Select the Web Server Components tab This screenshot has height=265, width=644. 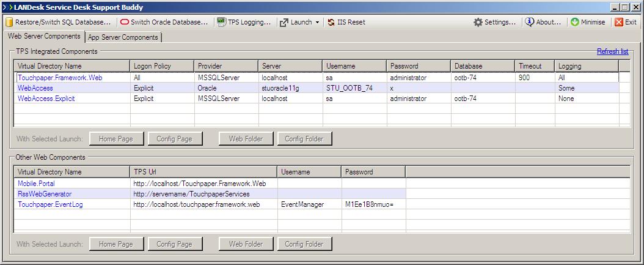43,37
